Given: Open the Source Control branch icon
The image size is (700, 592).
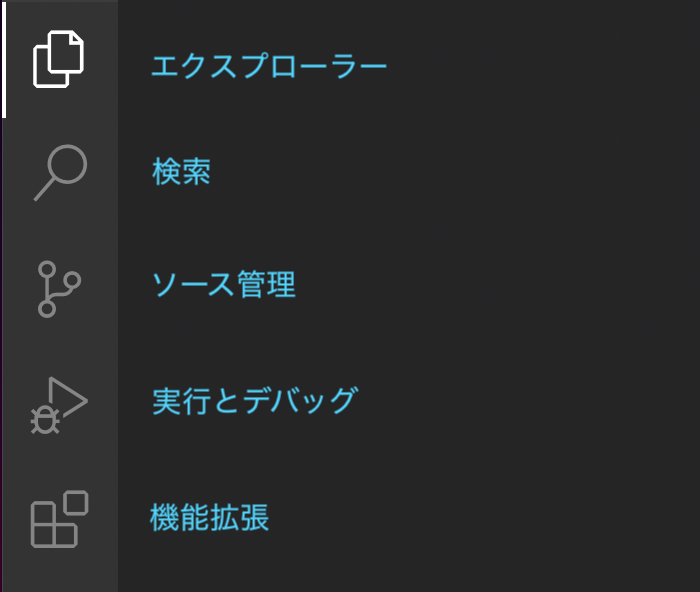Looking at the screenshot, I should tap(59, 289).
